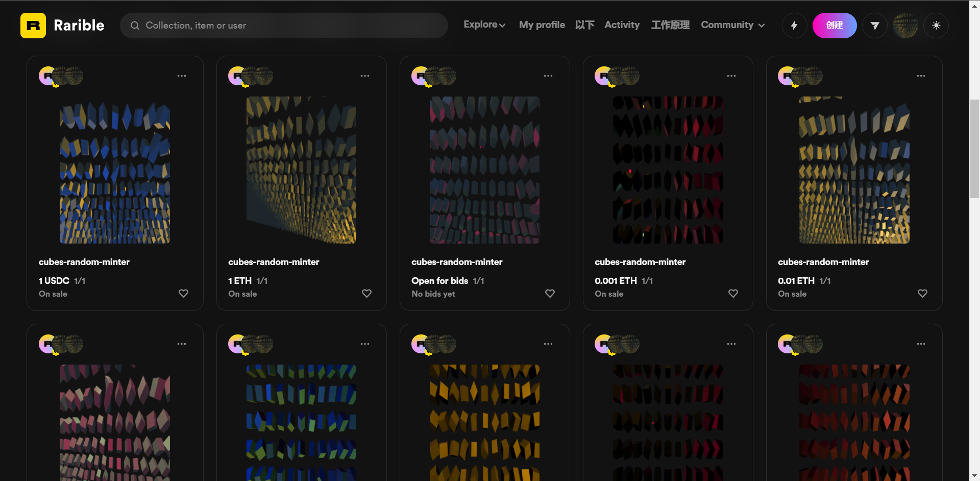This screenshot has height=481, width=980.
Task: Like the 0.01 ETH item
Action: tap(922, 294)
